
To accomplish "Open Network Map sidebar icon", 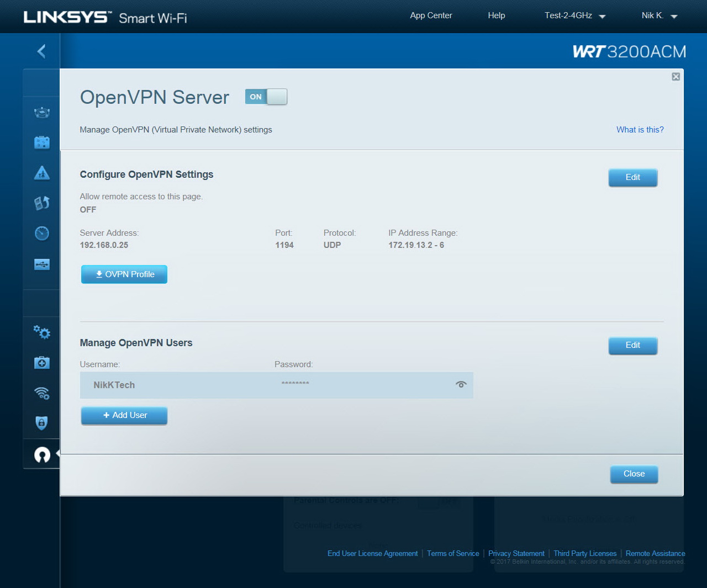I will [x=42, y=113].
